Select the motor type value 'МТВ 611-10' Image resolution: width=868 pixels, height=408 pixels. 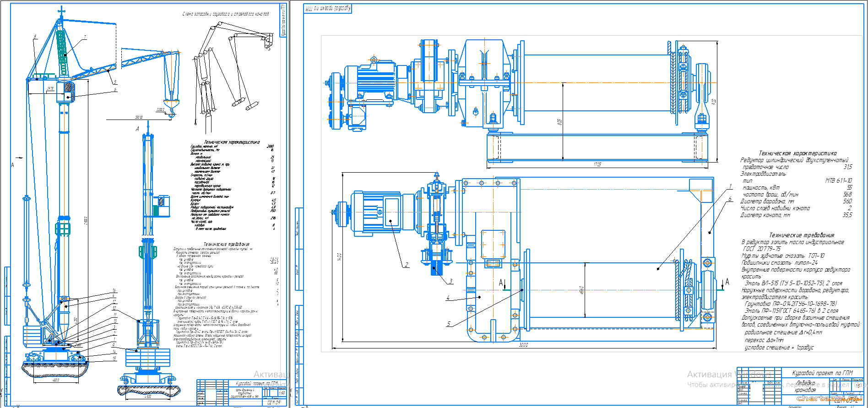(x=838, y=180)
